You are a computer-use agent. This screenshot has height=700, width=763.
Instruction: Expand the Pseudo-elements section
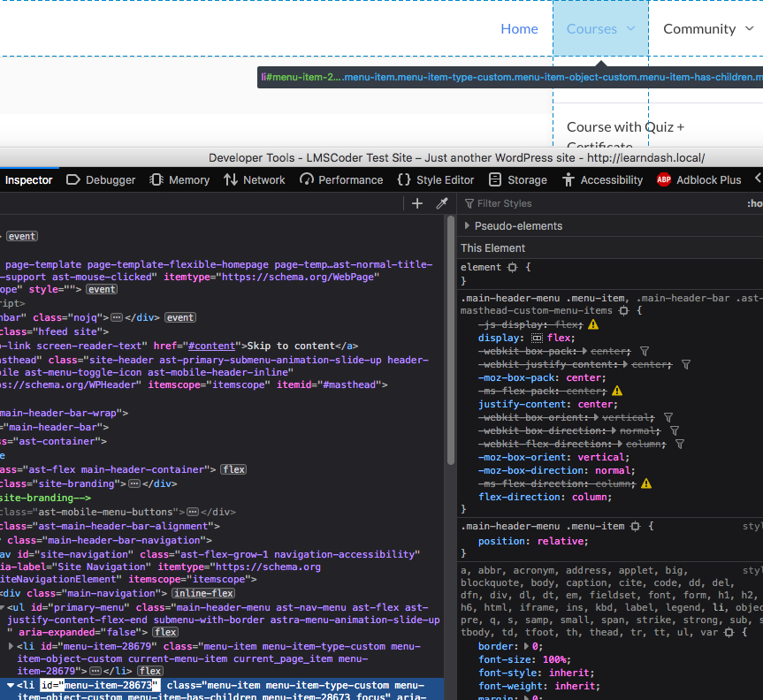(x=467, y=225)
